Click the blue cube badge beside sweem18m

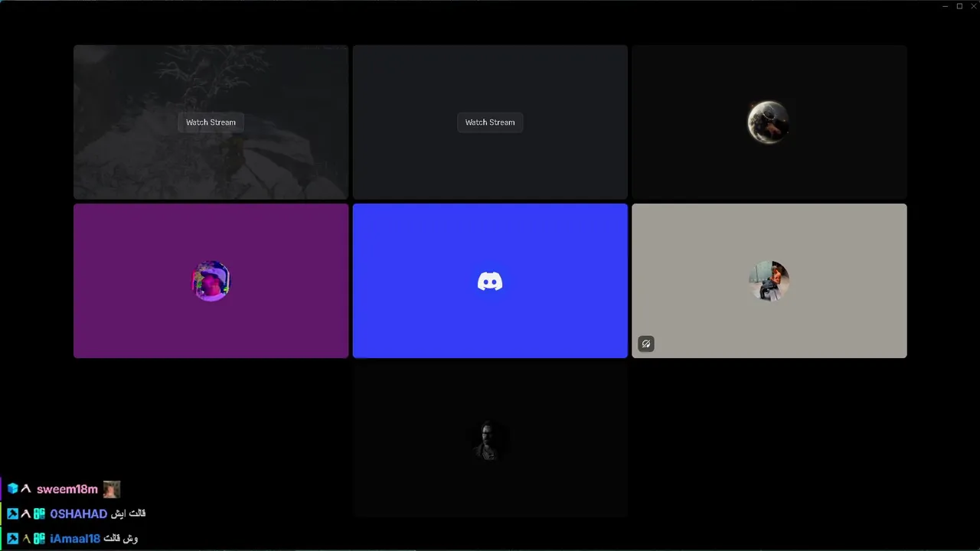(x=12, y=488)
